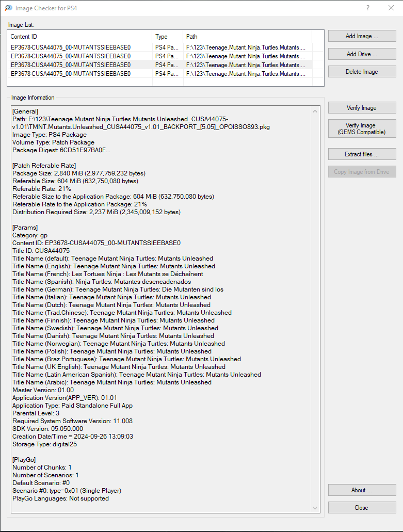Select the highlighted row in the Image List

(x=160, y=65)
